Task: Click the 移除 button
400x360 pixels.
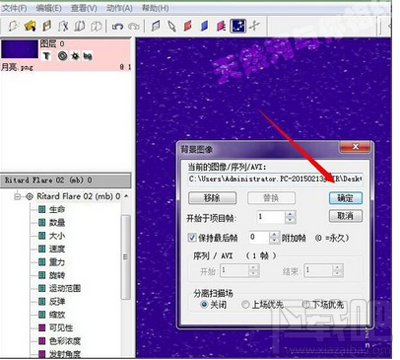Action: click(x=212, y=198)
